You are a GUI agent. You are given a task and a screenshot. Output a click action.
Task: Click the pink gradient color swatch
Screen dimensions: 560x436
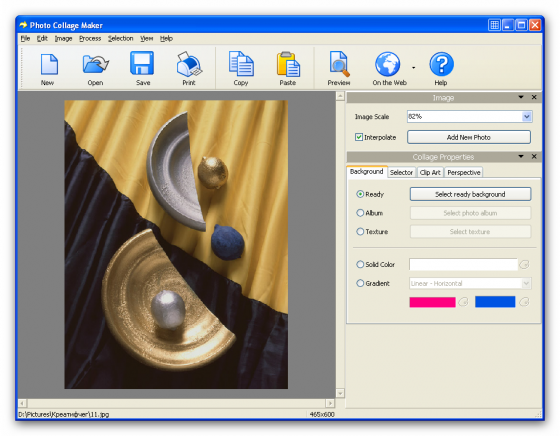pos(432,302)
